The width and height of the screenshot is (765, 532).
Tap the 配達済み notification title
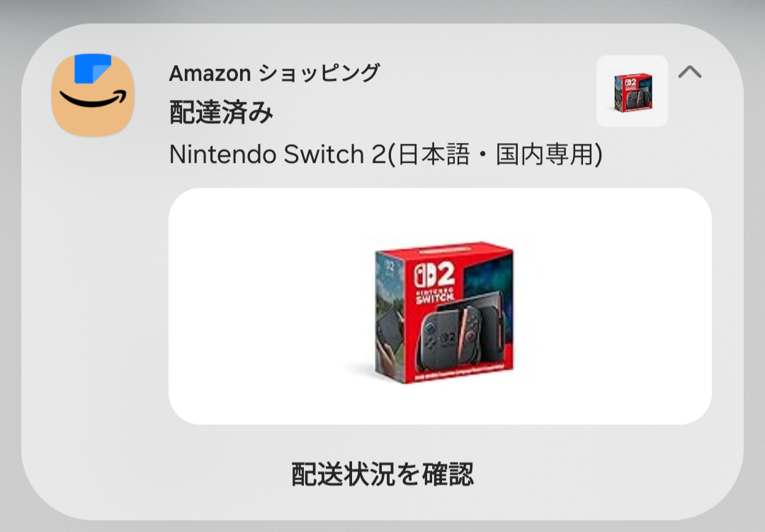220,112
